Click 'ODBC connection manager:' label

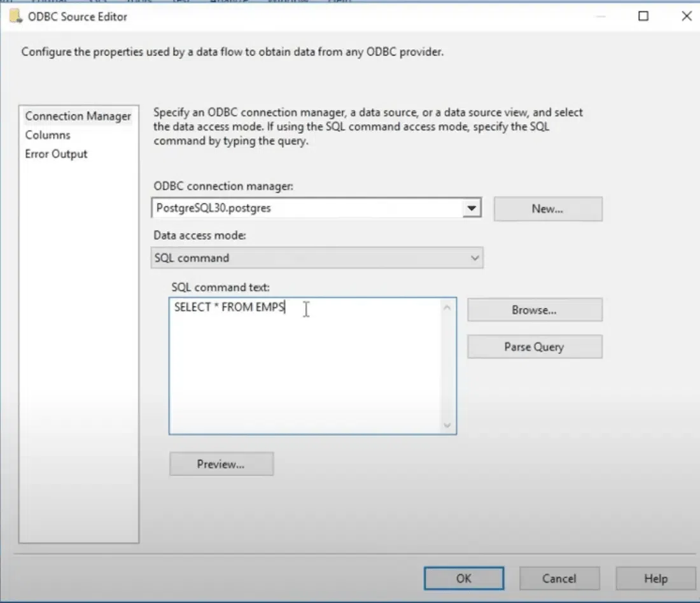pos(223,187)
